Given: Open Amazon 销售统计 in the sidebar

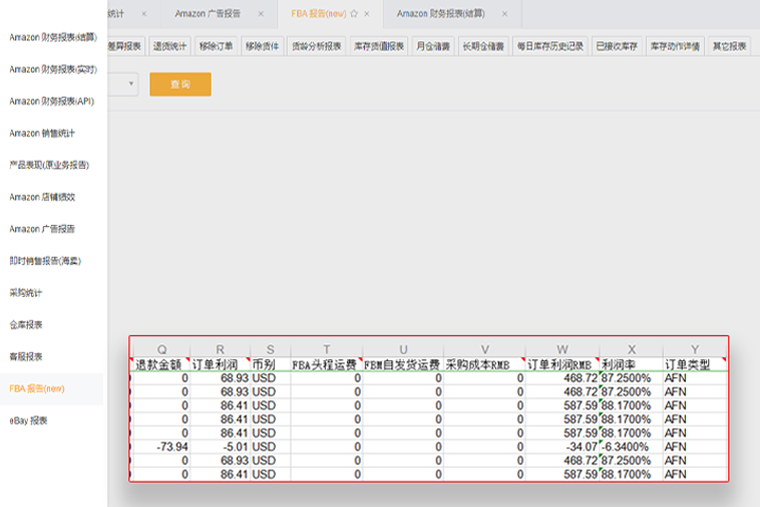Looking at the screenshot, I should [x=42, y=133].
